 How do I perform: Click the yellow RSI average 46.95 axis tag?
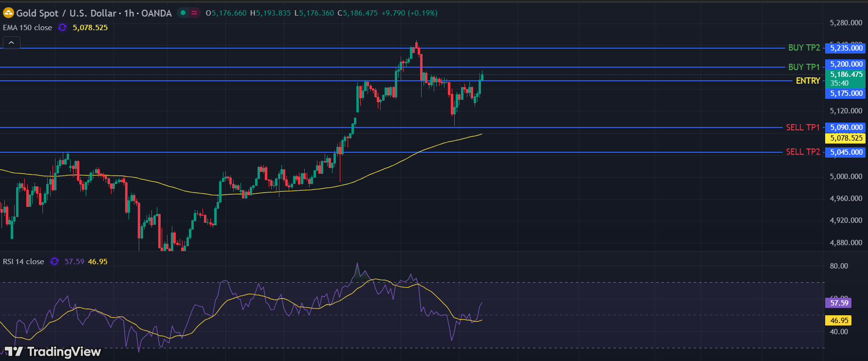click(x=839, y=321)
